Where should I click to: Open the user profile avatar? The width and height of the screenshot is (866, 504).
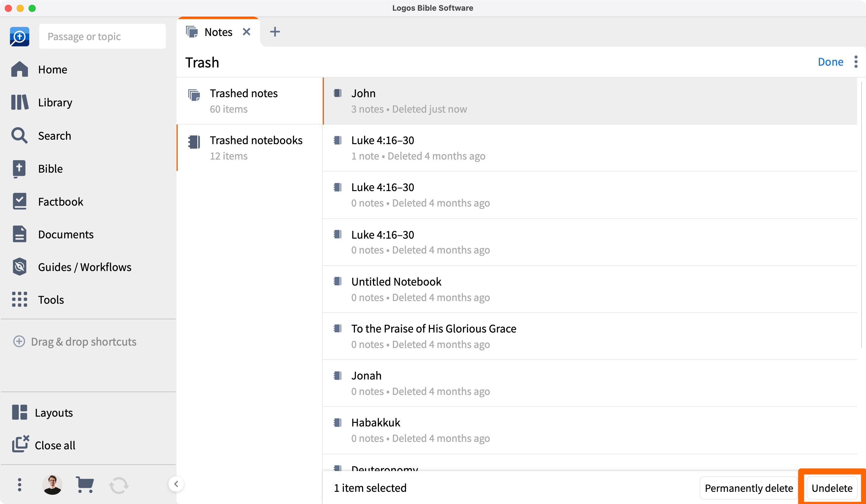pyautogui.click(x=52, y=485)
